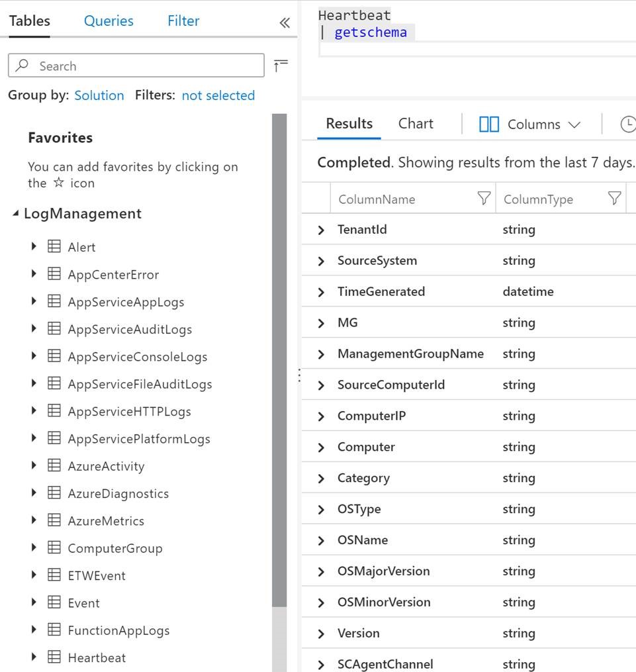Image resolution: width=636 pixels, height=672 pixels.
Task: Open the Filters not selected link
Action: click(x=218, y=95)
